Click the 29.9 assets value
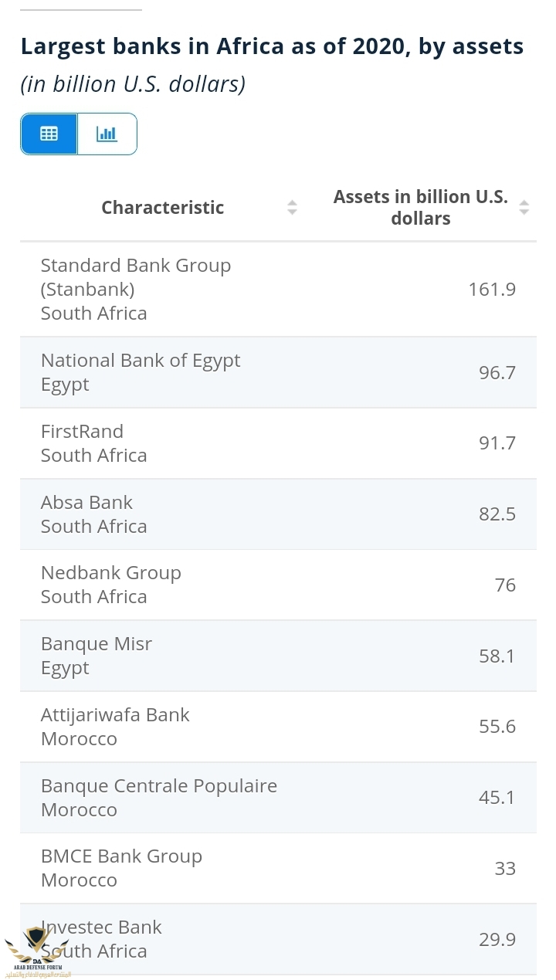The width and height of the screenshot is (556, 980). [x=497, y=939]
